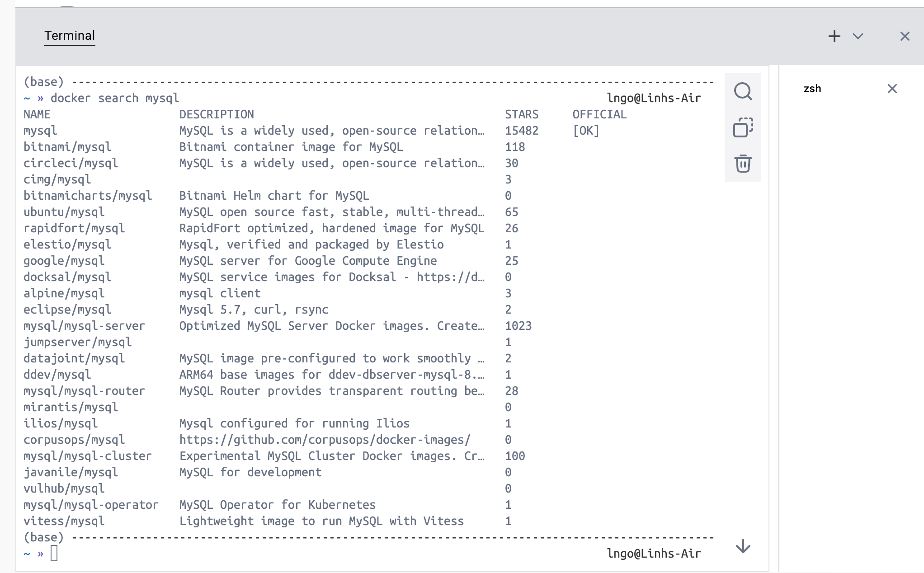Switch to the Terminal tab
924x573 pixels.
point(70,36)
